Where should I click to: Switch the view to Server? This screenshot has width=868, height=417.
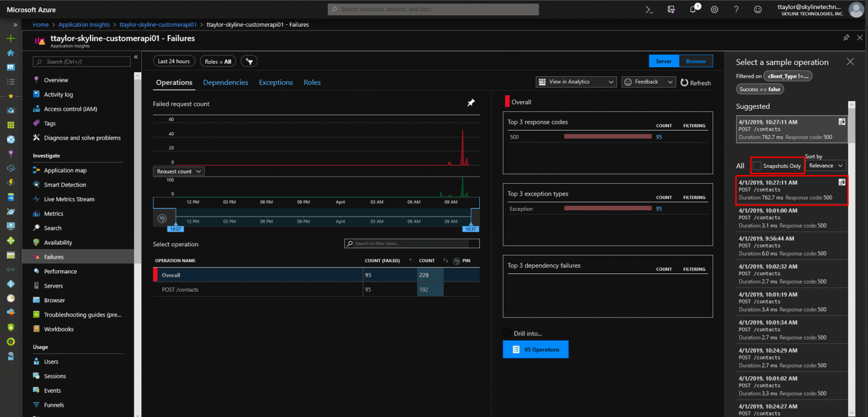tap(663, 60)
